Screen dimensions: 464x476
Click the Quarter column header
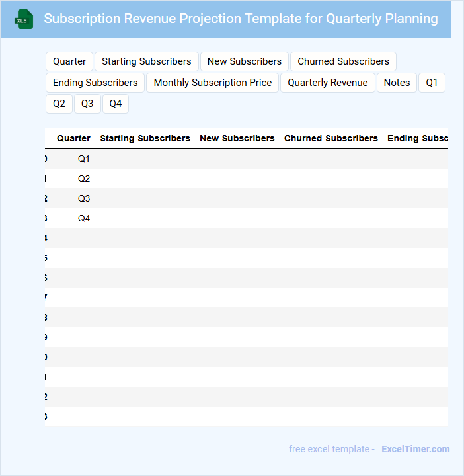(73, 138)
